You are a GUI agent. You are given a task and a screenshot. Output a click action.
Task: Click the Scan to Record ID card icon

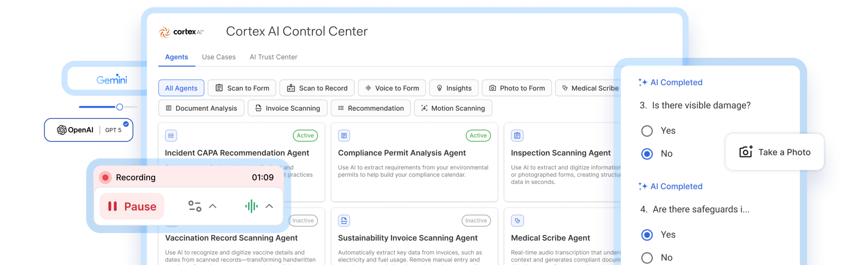(291, 88)
